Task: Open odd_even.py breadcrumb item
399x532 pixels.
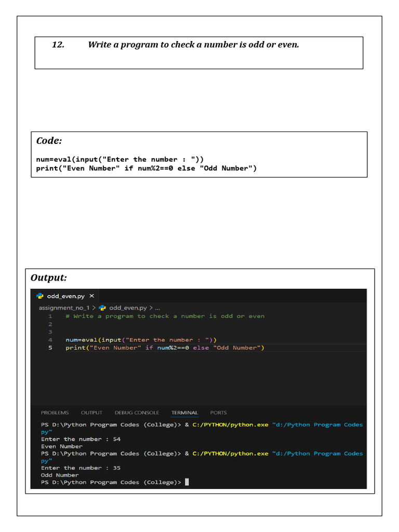Action: [x=128, y=308]
